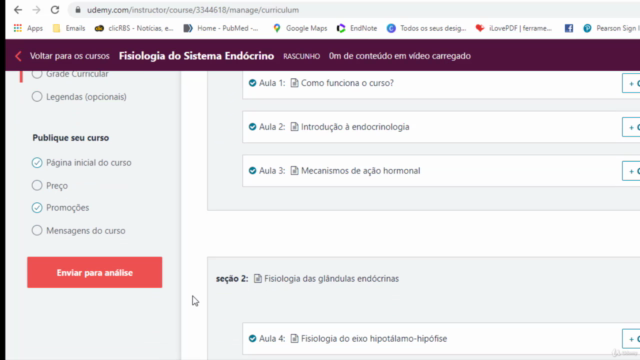
Task: Click the RASCUNHO status label
Action: (302, 56)
